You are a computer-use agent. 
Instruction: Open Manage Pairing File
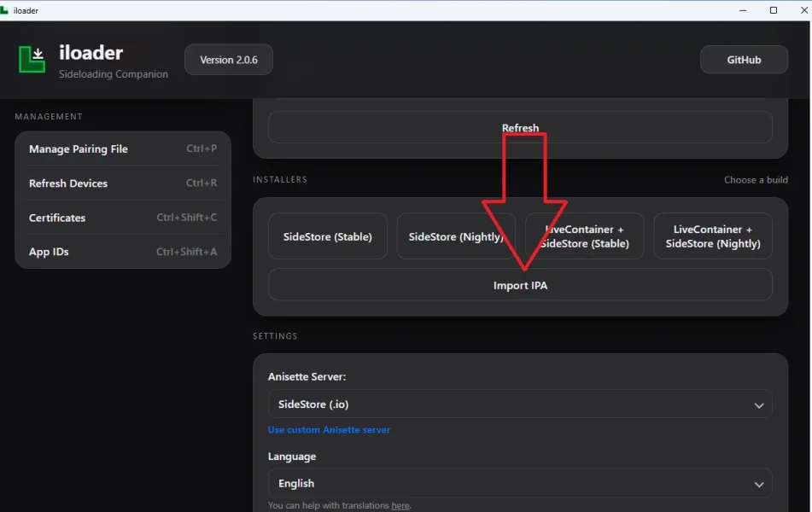(x=79, y=148)
